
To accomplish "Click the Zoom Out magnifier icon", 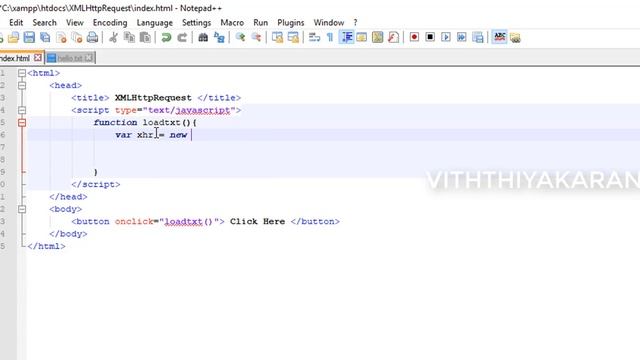I will pyautogui.click(x=256, y=38).
